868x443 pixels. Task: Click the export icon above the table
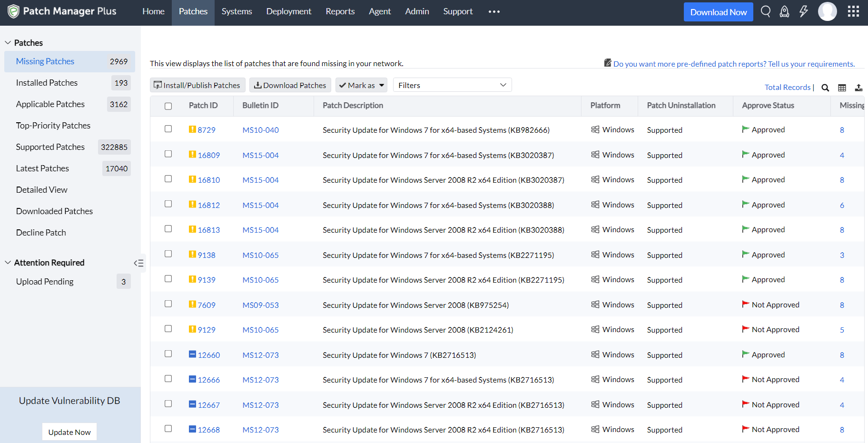pyautogui.click(x=858, y=88)
